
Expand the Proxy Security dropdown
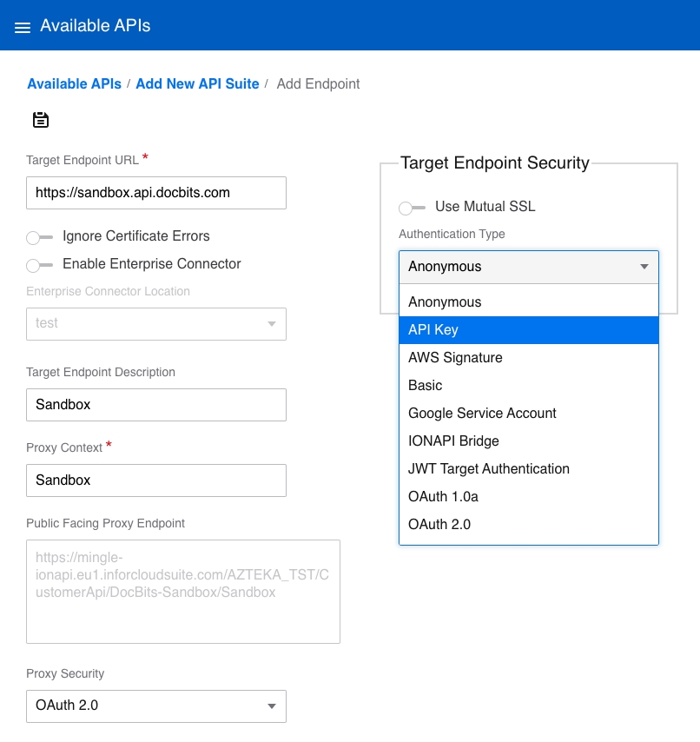tap(156, 706)
